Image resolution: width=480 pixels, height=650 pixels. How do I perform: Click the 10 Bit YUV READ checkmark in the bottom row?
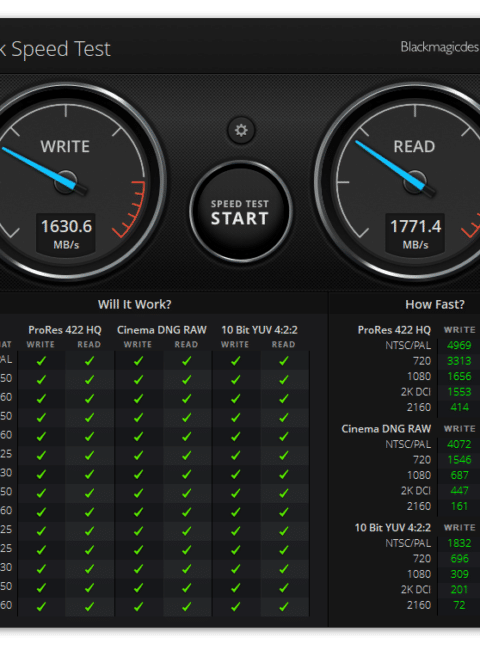[x=284, y=607]
